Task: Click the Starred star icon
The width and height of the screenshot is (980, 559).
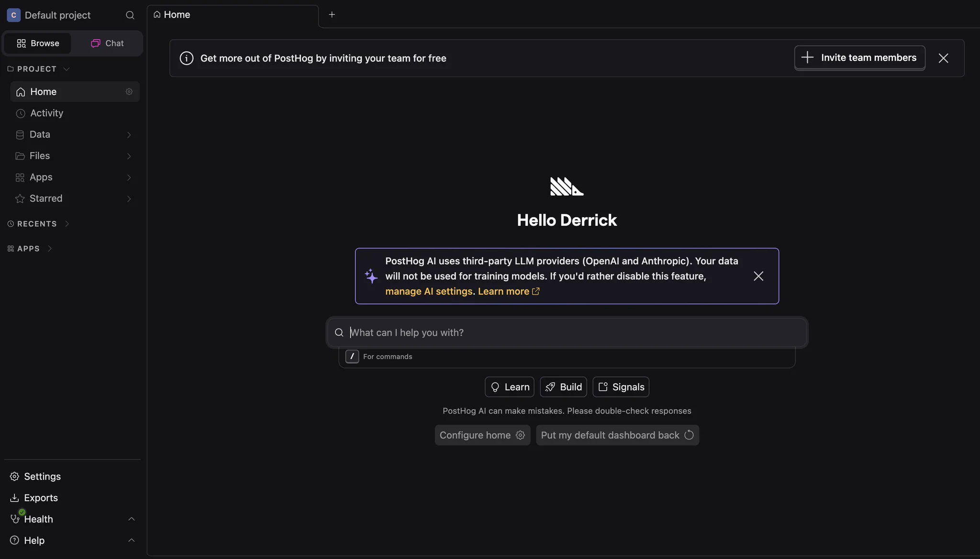Action: [20, 198]
